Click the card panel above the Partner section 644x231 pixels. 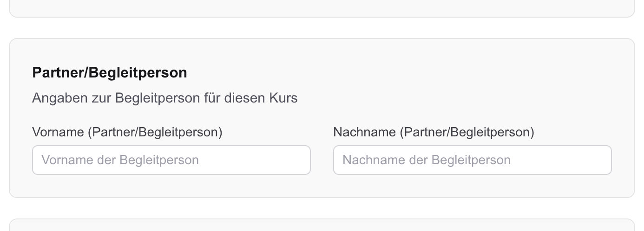point(322,7)
